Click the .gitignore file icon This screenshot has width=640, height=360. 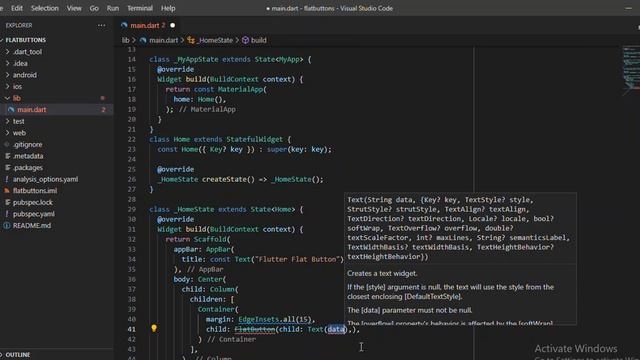coord(7,144)
